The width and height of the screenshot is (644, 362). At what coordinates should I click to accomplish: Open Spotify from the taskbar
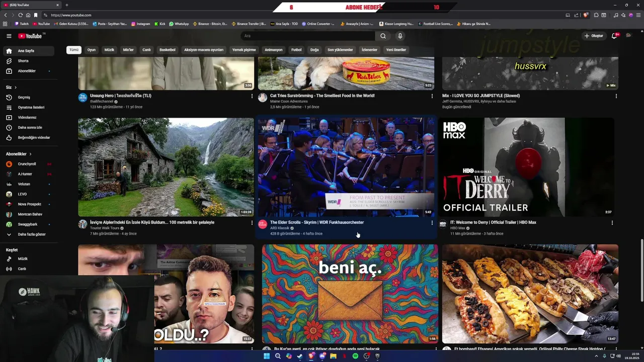(x=355, y=356)
